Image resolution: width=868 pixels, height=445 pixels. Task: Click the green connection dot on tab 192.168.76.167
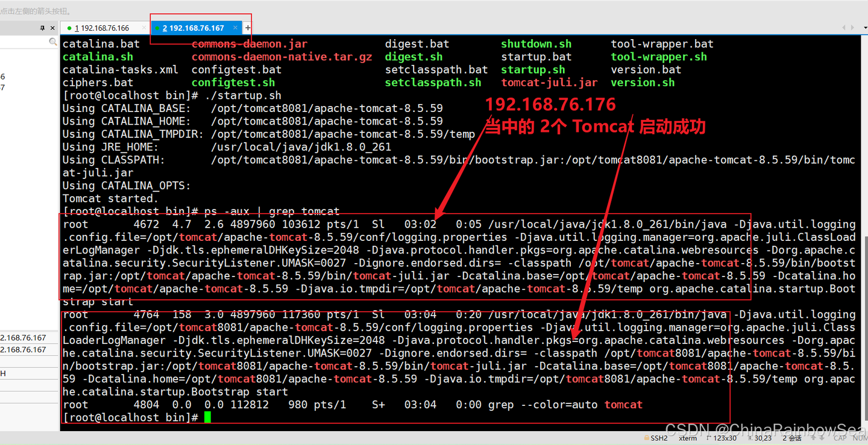pyautogui.click(x=158, y=28)
